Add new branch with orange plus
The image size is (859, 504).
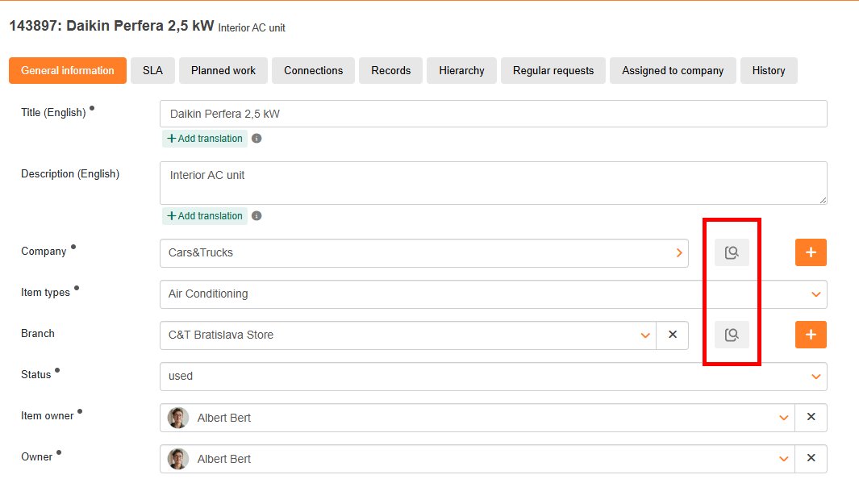tap(811, 335)
